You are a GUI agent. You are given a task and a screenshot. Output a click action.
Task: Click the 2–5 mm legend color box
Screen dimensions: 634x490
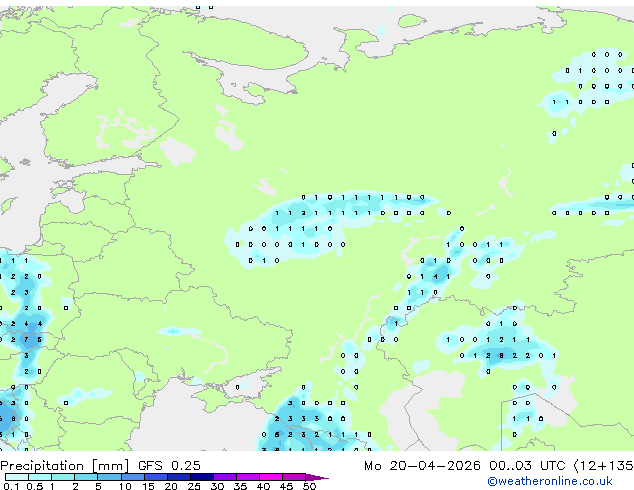coord(86,477)
